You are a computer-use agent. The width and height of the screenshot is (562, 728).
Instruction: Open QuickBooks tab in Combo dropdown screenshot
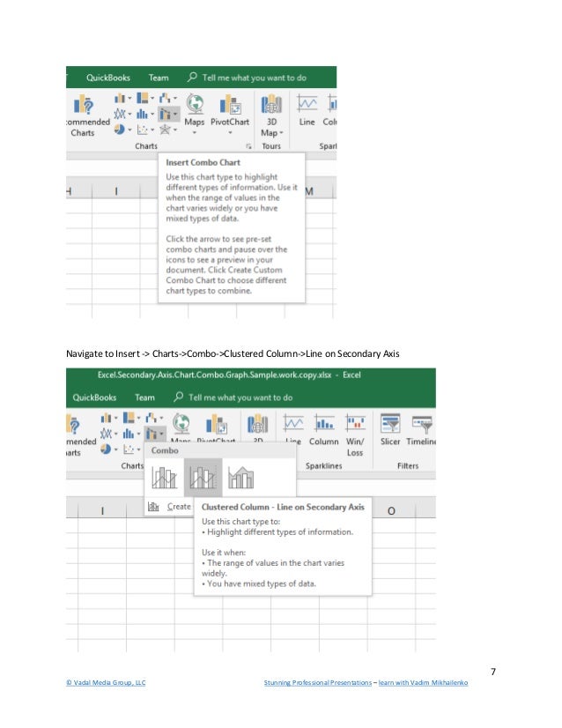(x=94, y=397)
